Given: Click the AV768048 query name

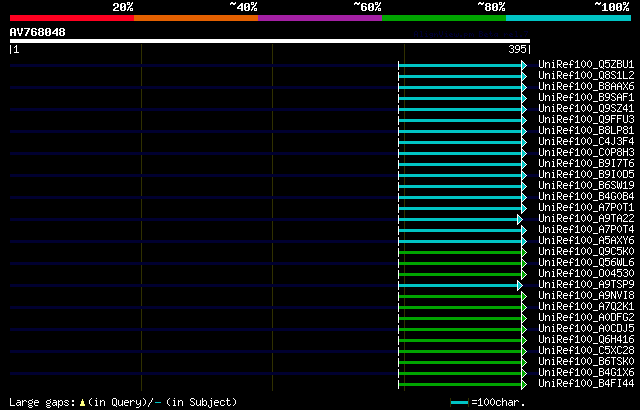Looking at the screenshot, I should (38, 32).
